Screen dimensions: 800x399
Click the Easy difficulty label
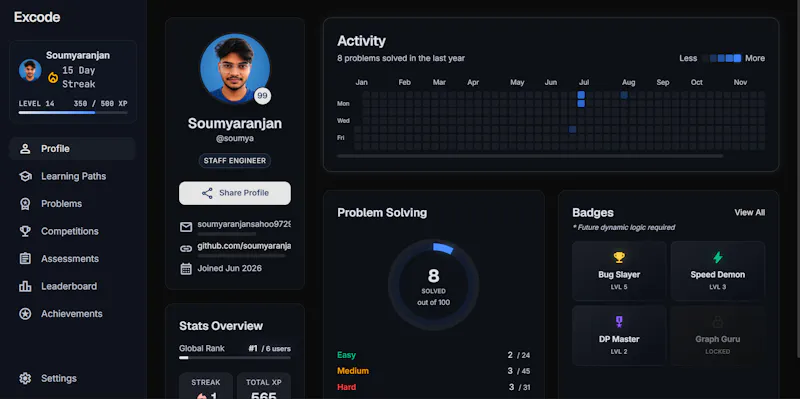pos(346,355)
